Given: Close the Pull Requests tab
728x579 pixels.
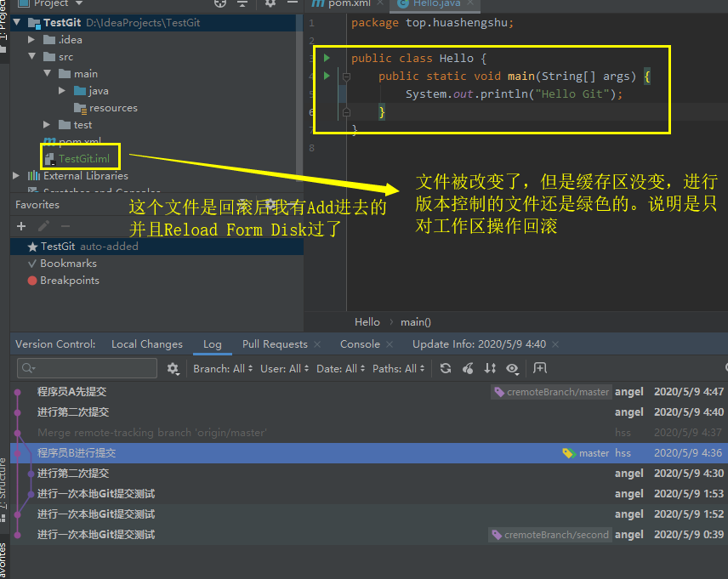Looking at the screenshot, I should (317, 344).
